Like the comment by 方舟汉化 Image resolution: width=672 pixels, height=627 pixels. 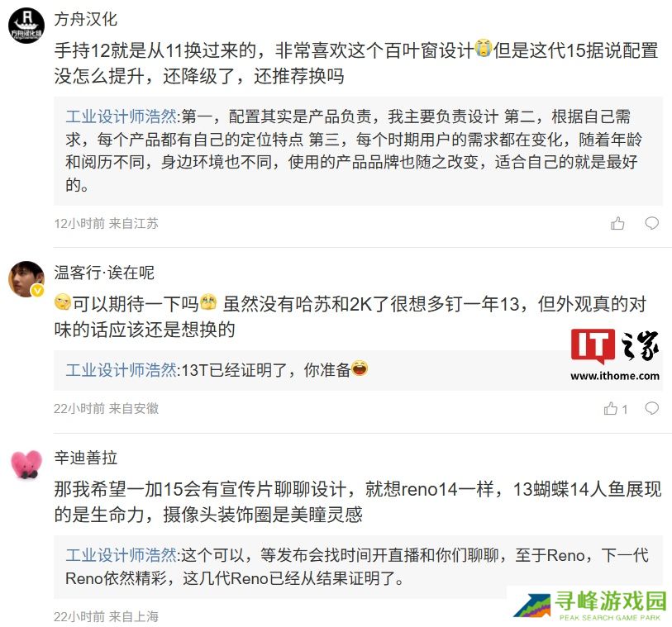click(x=617, y=223)
